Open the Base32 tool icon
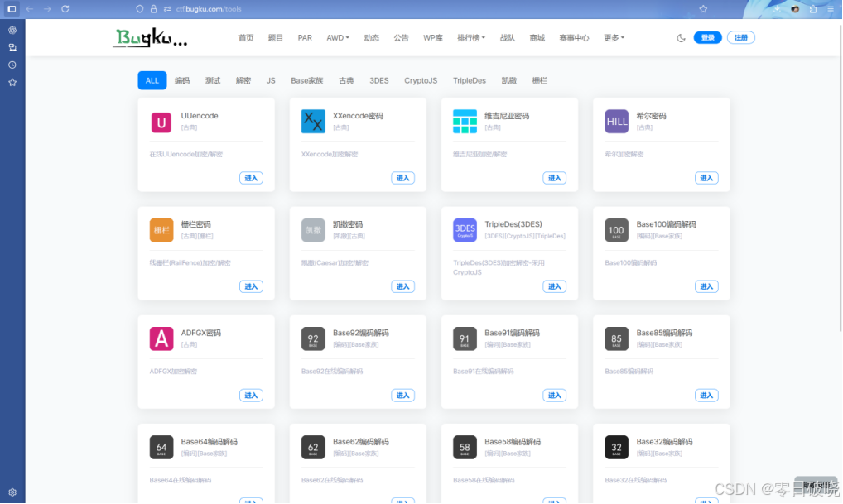 (617, 448)
